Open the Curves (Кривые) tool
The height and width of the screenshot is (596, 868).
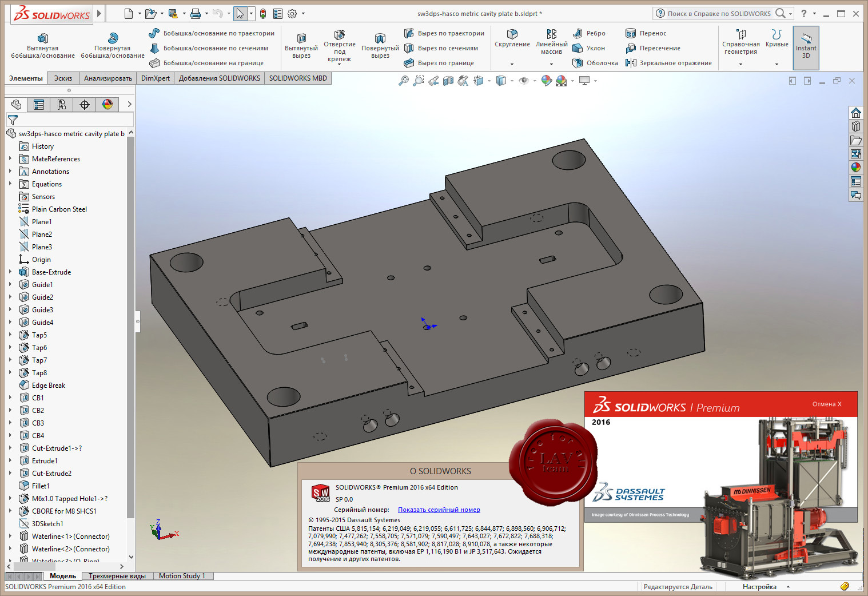[777, 38]
